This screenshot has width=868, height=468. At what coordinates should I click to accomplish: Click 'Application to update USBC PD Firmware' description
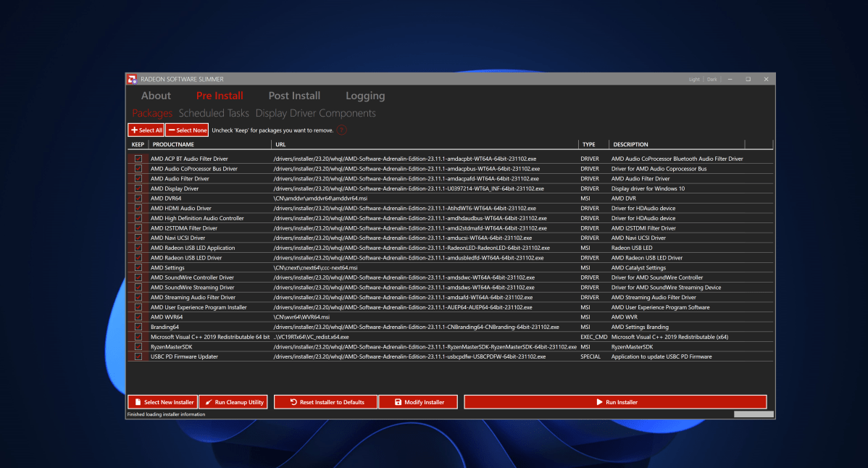(662, 357)
